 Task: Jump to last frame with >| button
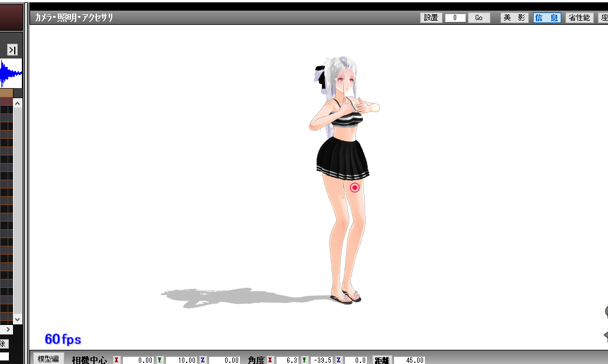coord(12,50)
